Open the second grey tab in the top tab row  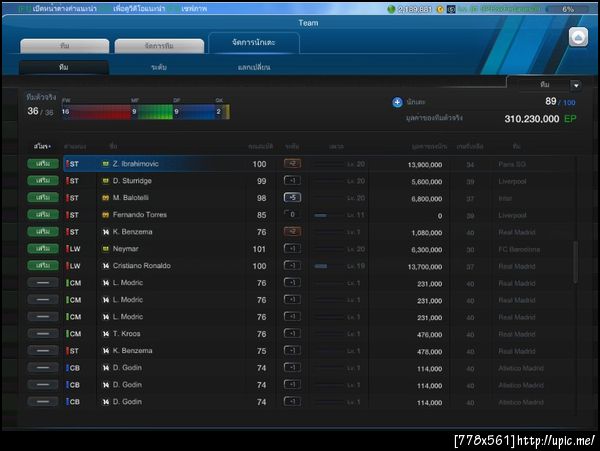point(159,46)
